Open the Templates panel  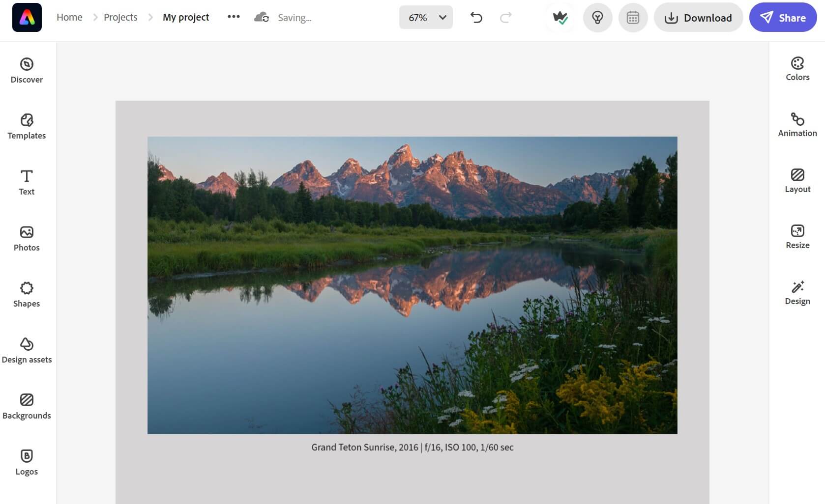(27, 127)
